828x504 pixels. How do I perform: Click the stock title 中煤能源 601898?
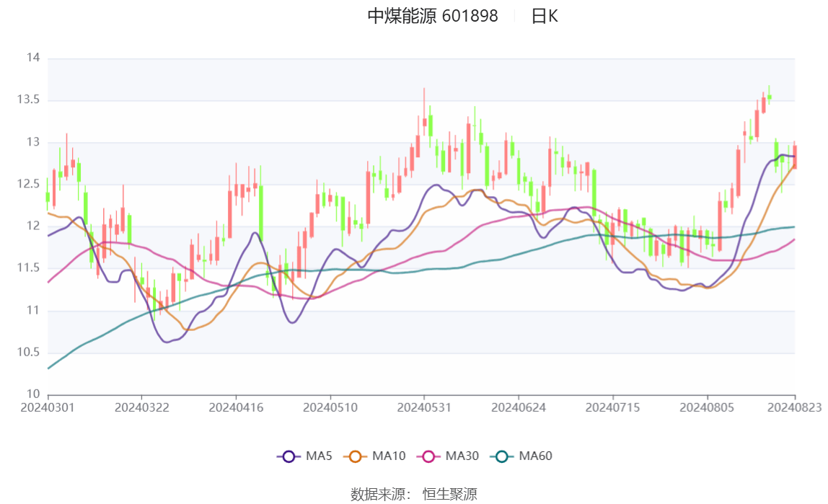point(432,17)
